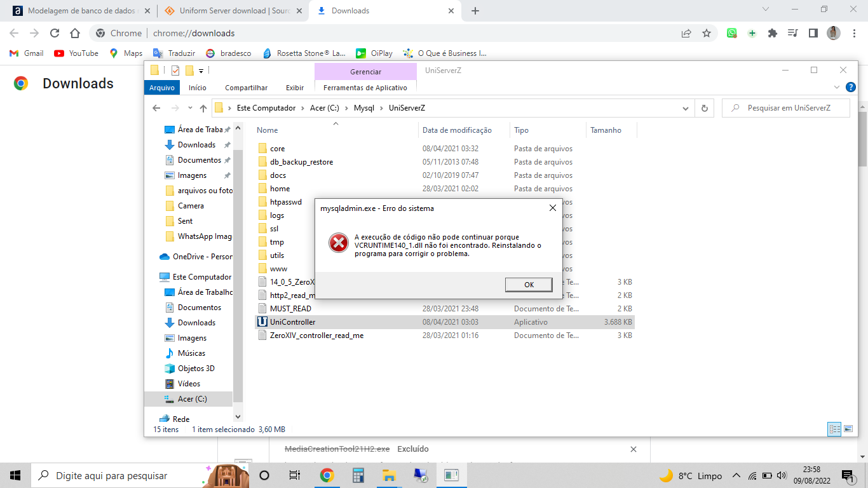Click the Mysql breadcrumb in address bar
Screen dimensions: 868x488
[364, 108]
